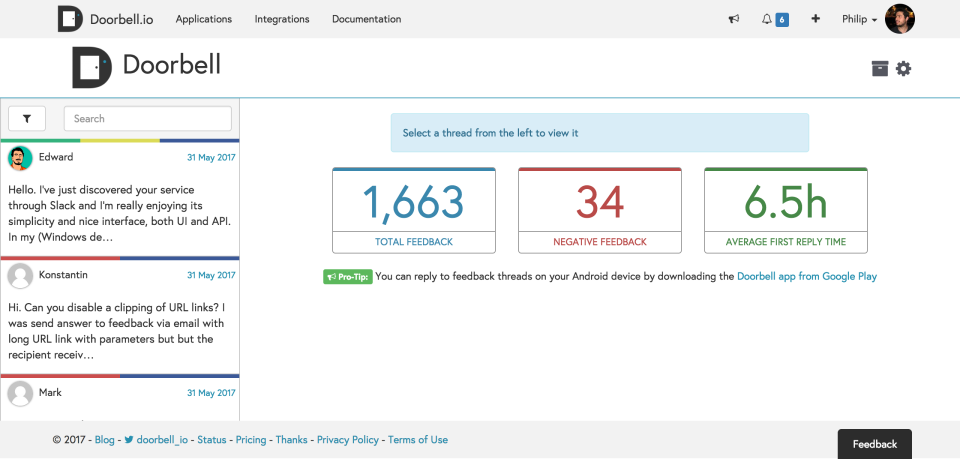Click the 1,663 total feedback number
Screen dimensions: 960x459
tap(414, 202)
